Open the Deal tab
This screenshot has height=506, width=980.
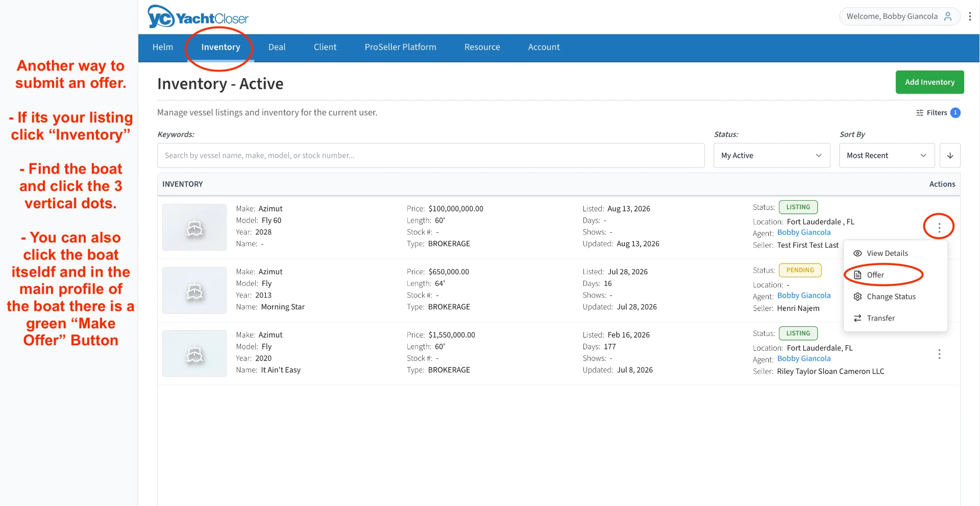tap(277, 47)
